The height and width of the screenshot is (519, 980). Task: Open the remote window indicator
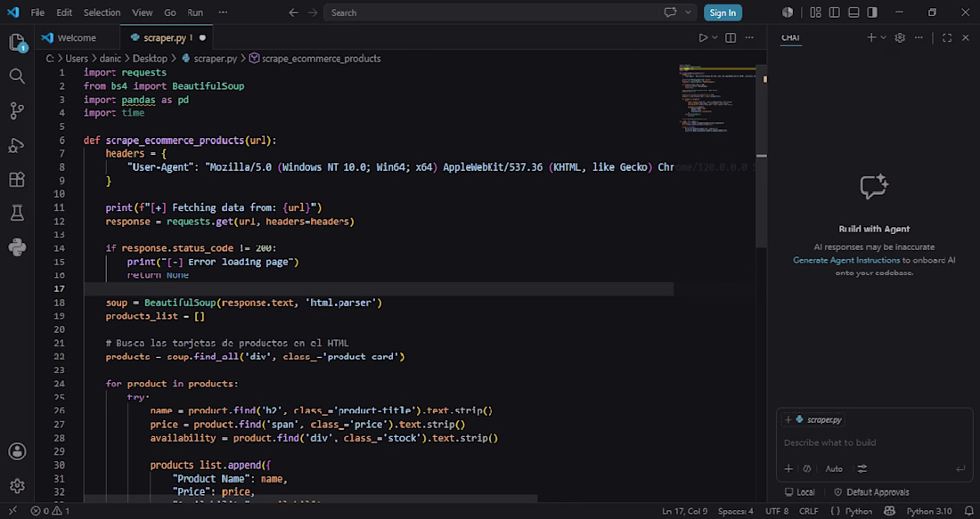[x=12, y=511]
